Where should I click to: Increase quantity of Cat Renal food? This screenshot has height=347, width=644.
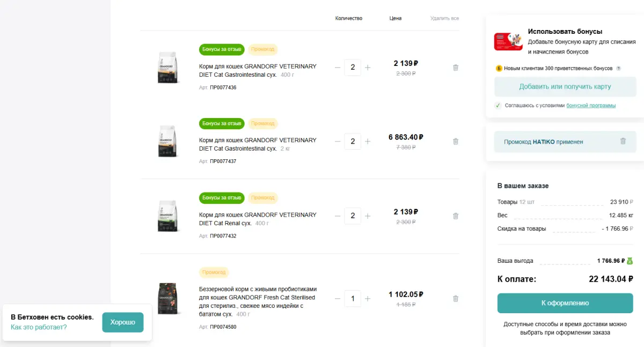(368, 216)
